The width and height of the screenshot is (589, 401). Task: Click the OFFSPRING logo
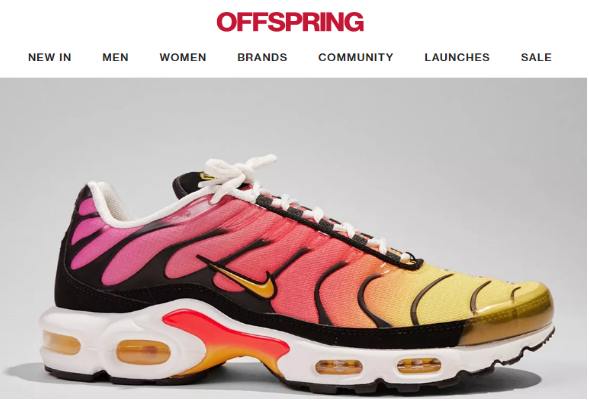point(290,21)
